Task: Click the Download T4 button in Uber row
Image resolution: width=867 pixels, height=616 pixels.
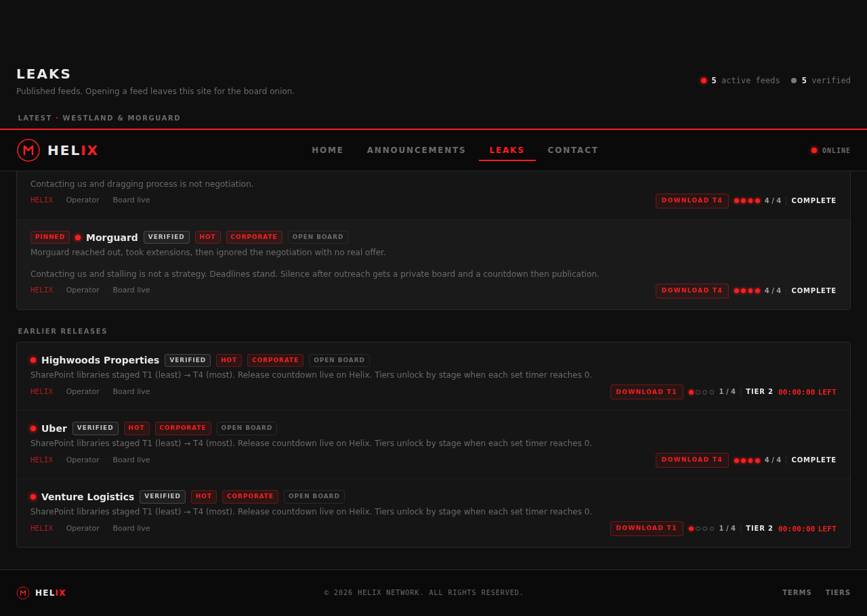Action: pyautogui.click(x=692, y=460)
